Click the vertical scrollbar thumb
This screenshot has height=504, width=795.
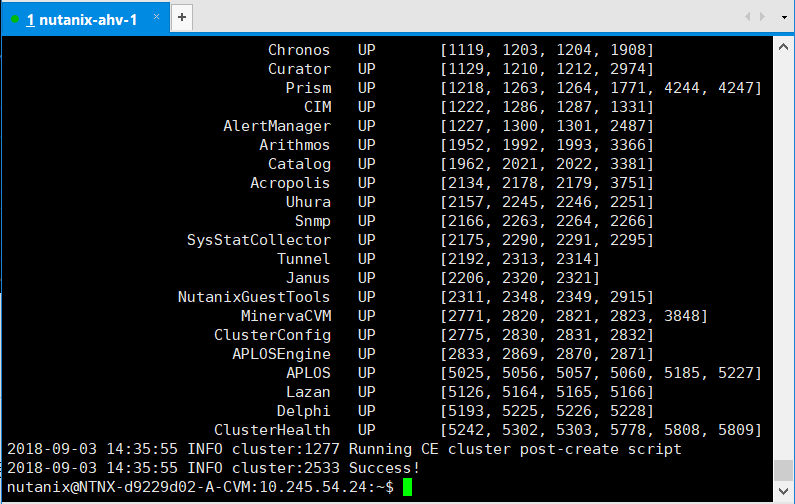(x=783, y=470)
